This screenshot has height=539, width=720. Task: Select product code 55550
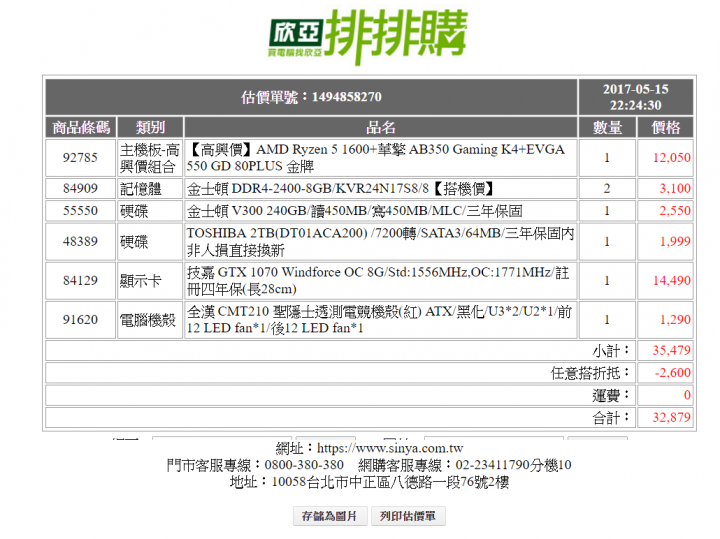pos(80,211)
